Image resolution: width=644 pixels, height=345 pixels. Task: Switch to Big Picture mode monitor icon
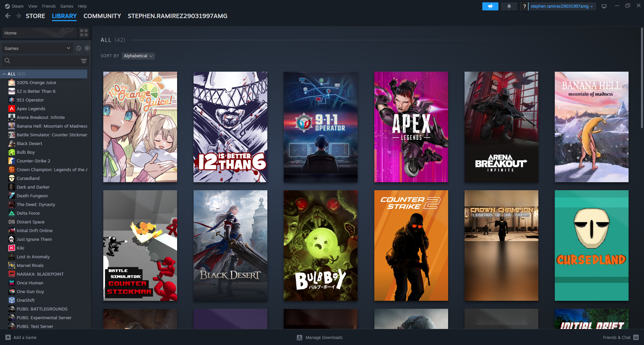tap(604, 6)
